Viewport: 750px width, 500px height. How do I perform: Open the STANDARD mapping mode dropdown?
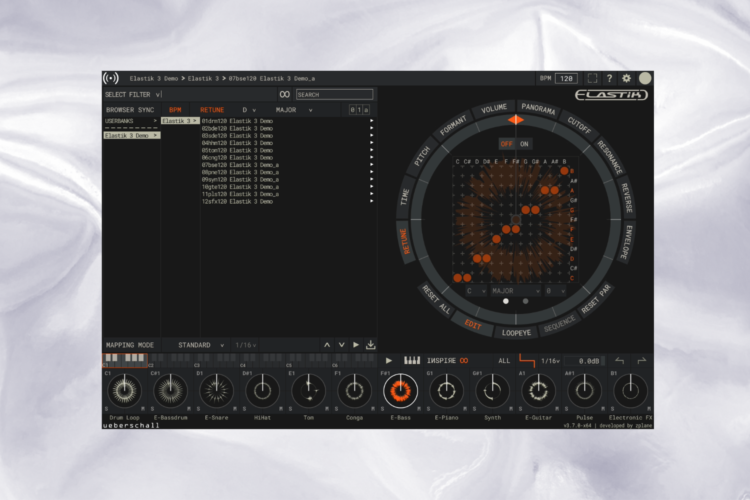[x=199, y=345]
